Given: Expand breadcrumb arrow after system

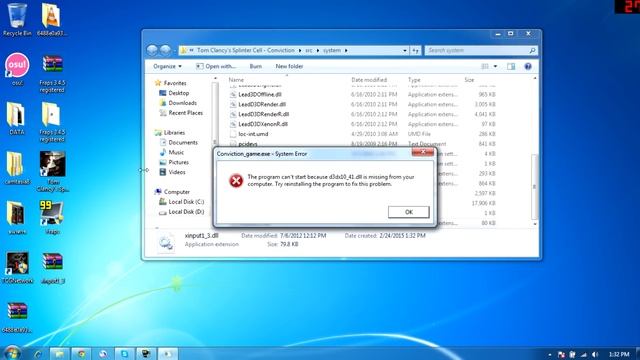Looking at the screenshot, I should tap(346, 50).
